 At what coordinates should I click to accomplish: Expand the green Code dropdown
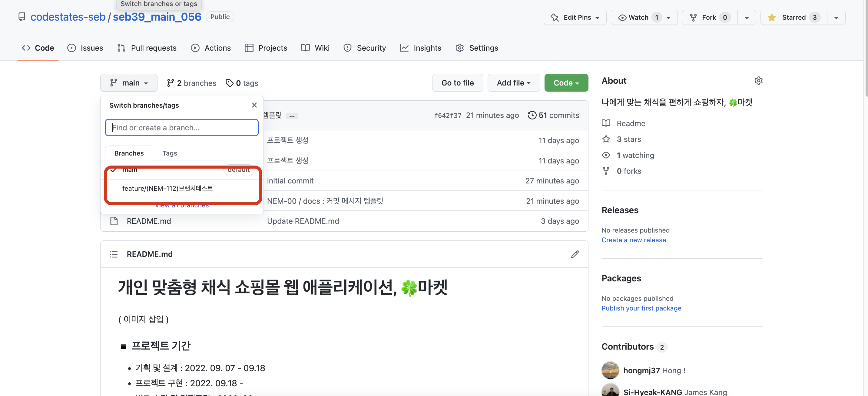point(566,83)
